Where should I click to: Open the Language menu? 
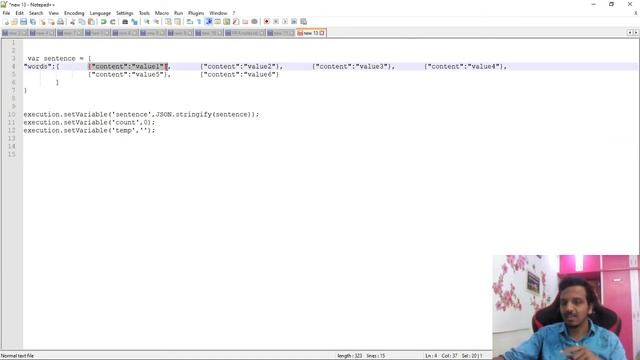[x=100, y=13]
